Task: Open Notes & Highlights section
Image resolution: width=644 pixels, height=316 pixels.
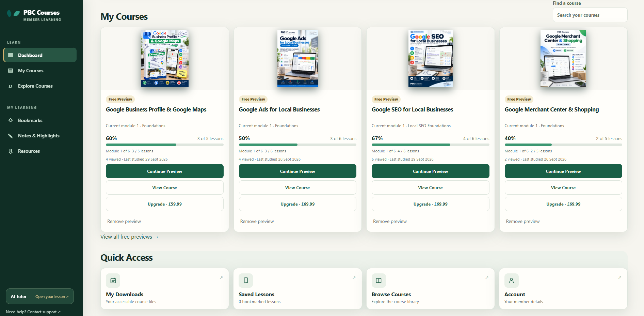Action: coord(40,136)
